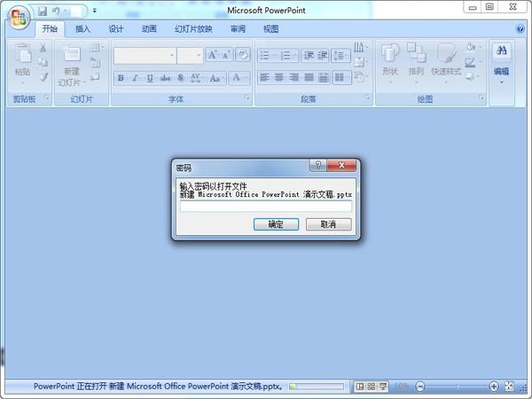The height and width of the screenshot is (399, 532).
Task: Close the 密码 dialog
Action: pyautogui.click(x=341, y=165)
